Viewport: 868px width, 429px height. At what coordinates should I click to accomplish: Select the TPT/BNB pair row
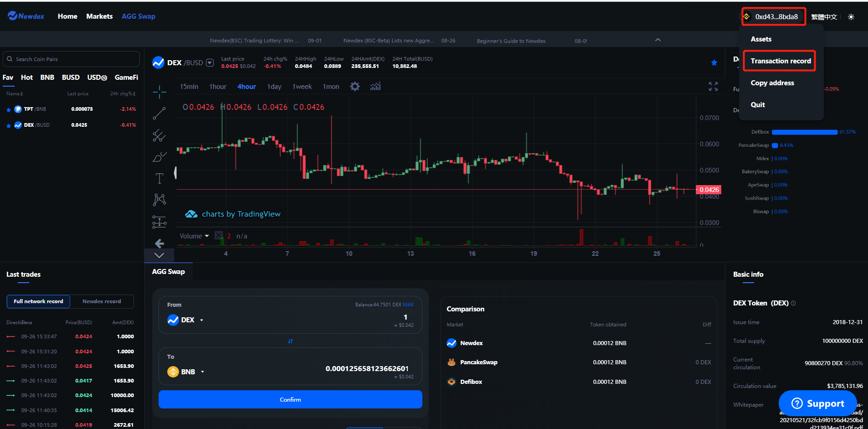tap(72, 109)
